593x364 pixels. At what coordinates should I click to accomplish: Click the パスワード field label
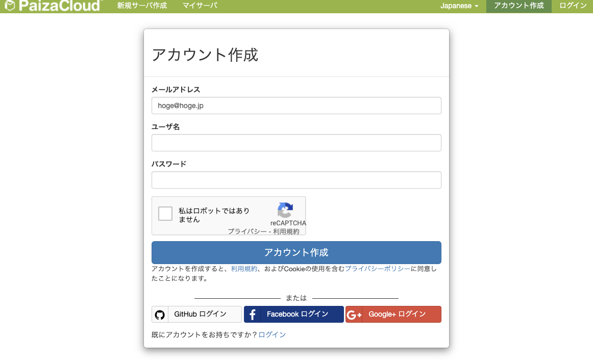click(169, 164)
